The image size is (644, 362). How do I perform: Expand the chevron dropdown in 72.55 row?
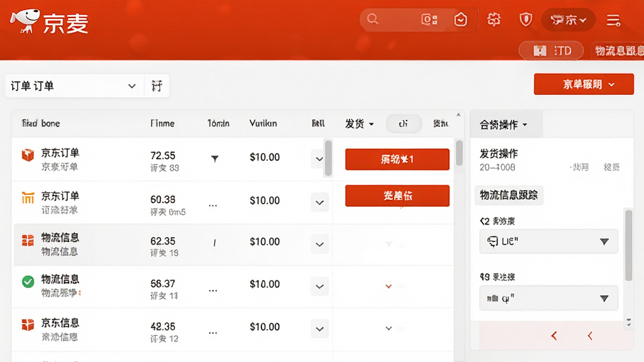(x=319, y=159)
